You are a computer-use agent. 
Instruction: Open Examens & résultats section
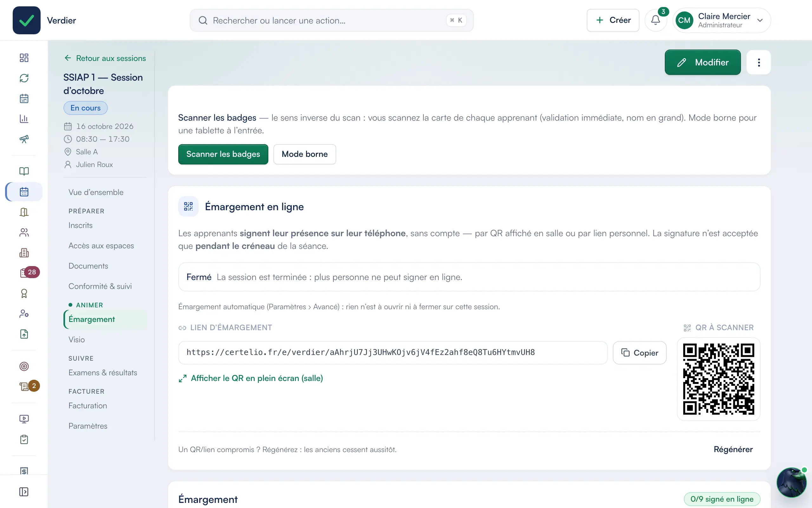pos(103,373)
